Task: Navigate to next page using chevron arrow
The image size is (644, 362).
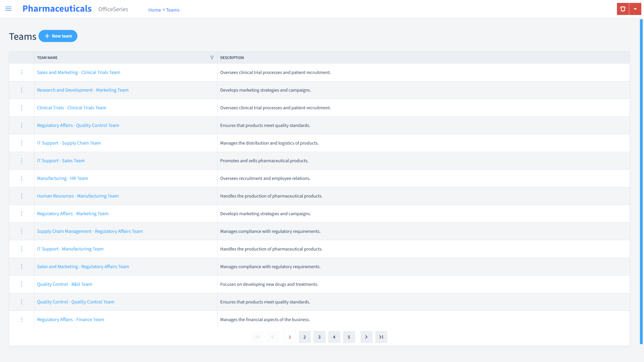Action: [x=366, y=337]
